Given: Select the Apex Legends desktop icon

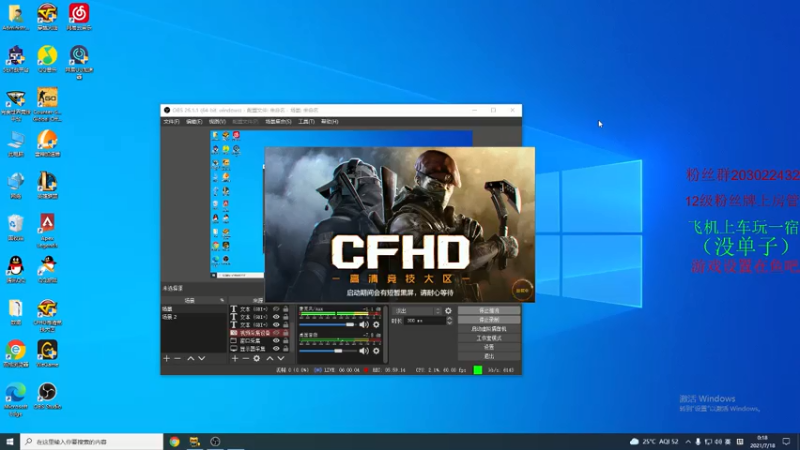Looking at the screenshot, I should point(47,231).
